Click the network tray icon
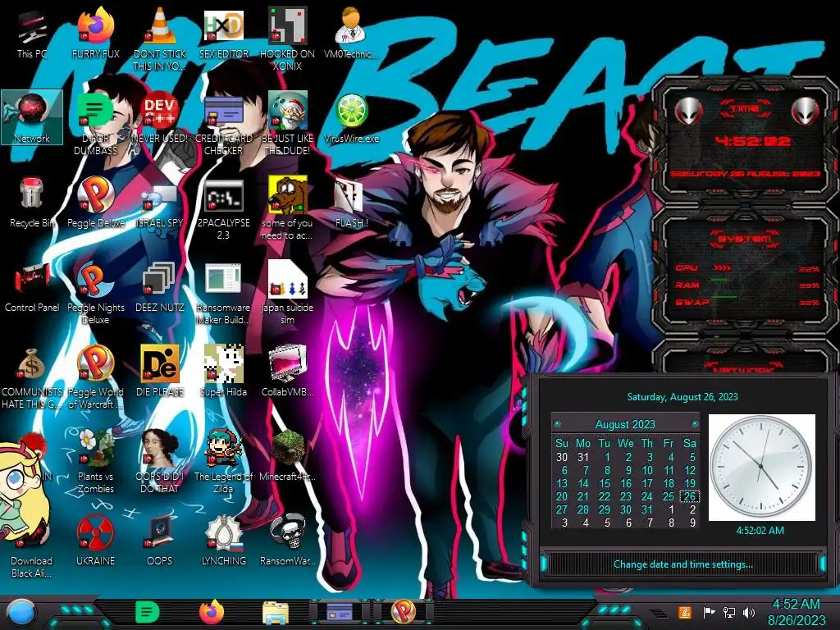Viewport: 840px width, 630px height. coord(729,612)
